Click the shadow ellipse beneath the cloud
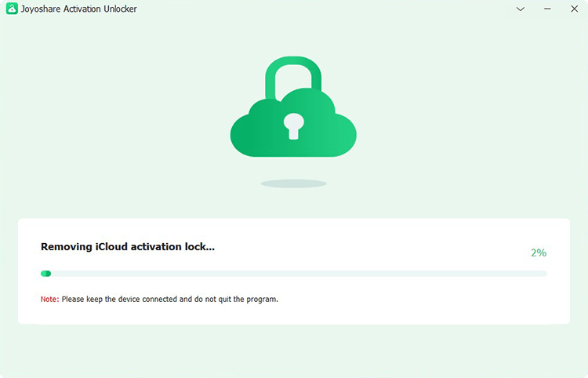Screen dimensions: 588x378 (294, 184)
